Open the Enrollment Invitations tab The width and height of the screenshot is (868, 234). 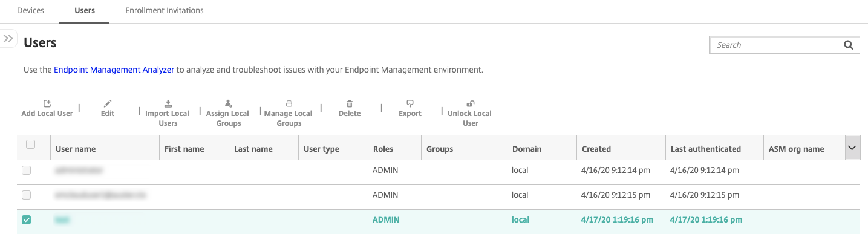(x=165, y=11)
